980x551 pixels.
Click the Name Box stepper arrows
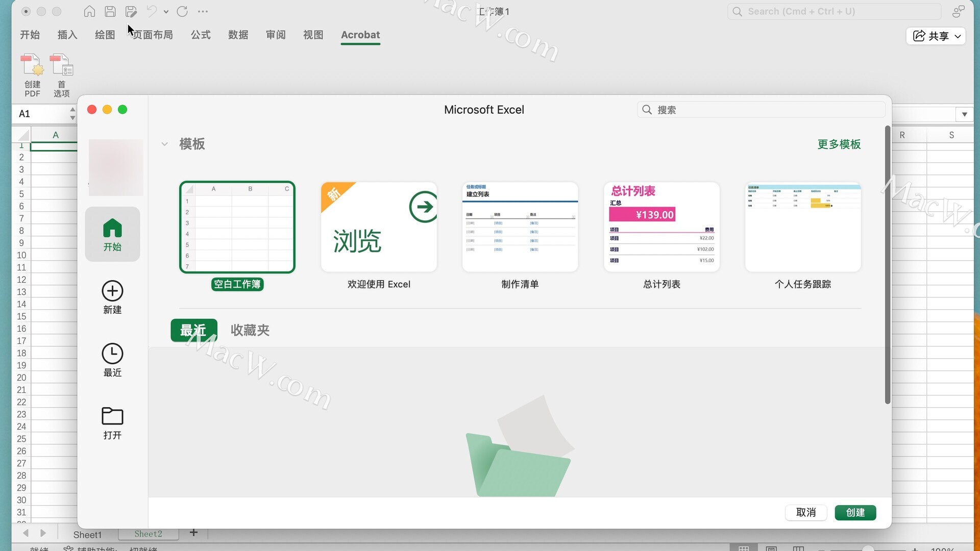click(72, 114)
